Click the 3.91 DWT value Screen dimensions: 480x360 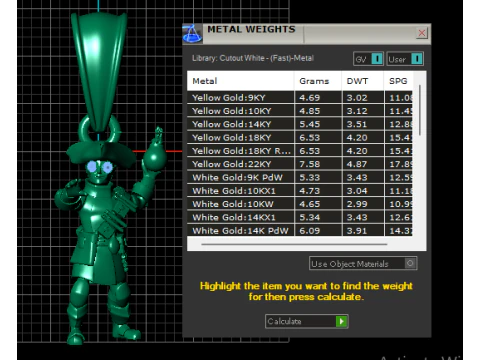click(x=357, y=231)
